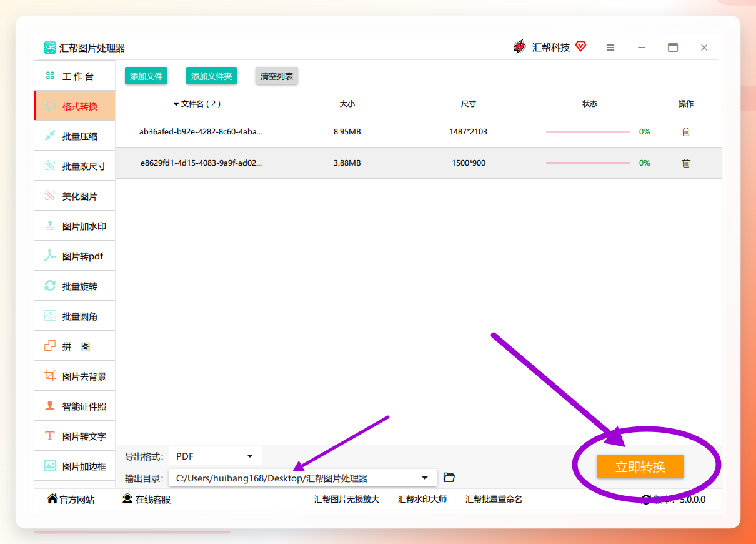This screenshot has height=544, width=756.
Task: Open 图片加水印 section
Action: pos(75,226)
